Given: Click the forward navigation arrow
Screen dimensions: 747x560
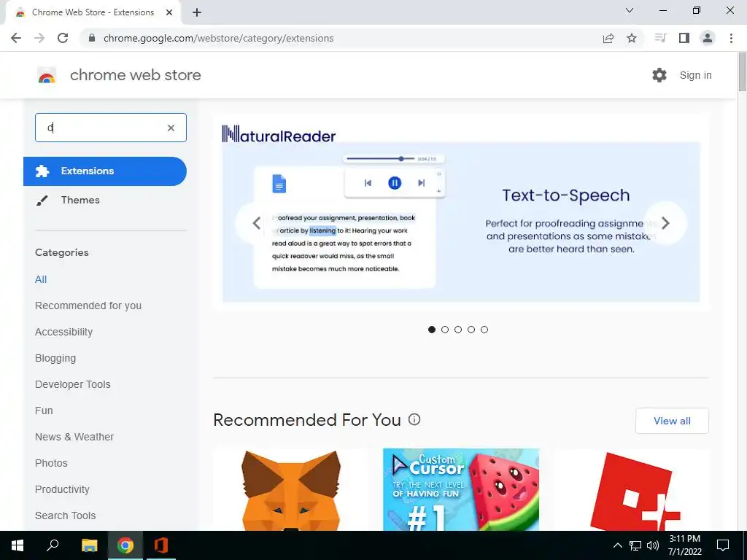Looking at the screenshot, I should coord(39,38).
